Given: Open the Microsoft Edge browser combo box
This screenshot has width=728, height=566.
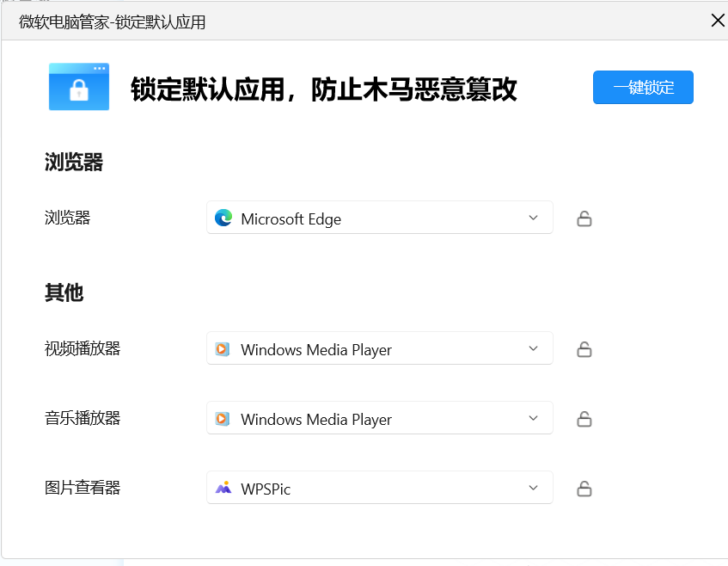Looking at the screenshot, I should [379, 218].
